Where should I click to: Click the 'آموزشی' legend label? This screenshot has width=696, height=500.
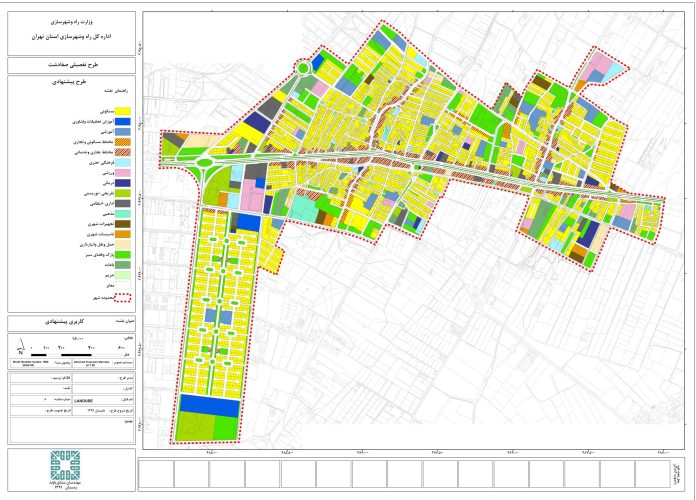click(108, 132)
